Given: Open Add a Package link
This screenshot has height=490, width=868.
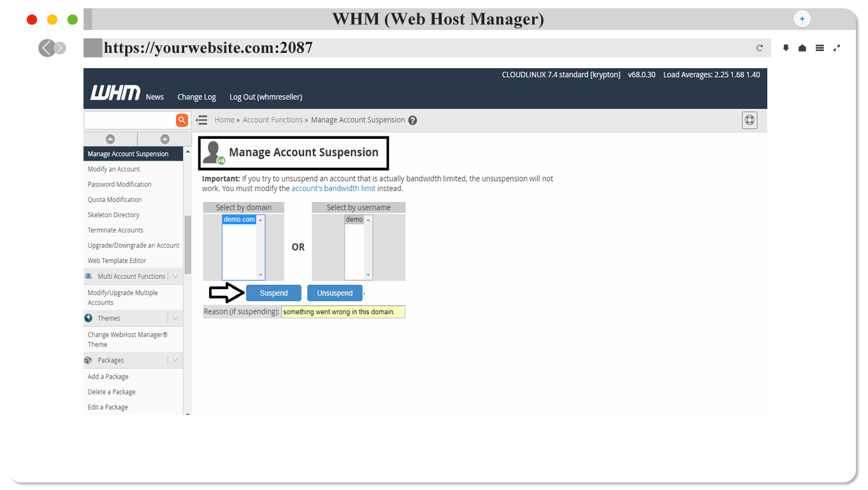Looking at the screenshot, I should (108, 377).
